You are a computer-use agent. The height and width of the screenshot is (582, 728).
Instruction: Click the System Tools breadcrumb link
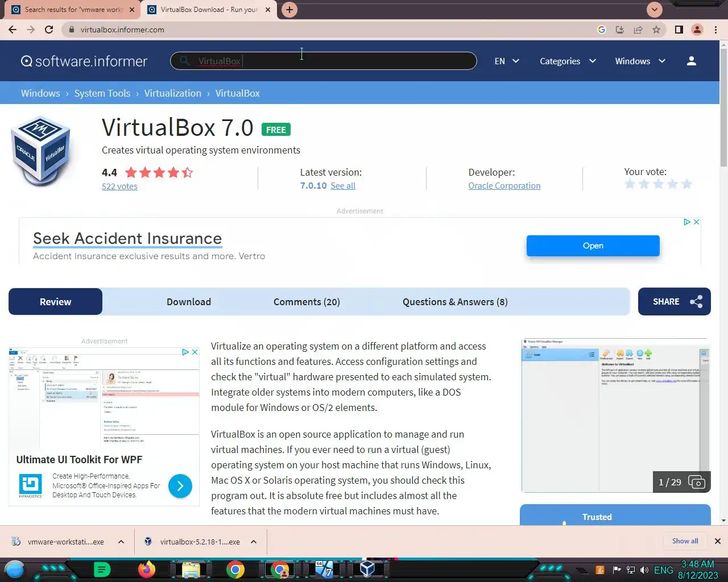[x=102, y=93]
